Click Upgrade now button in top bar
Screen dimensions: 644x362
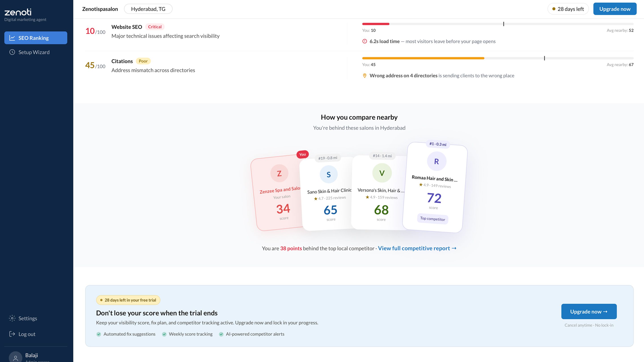click(615, 9)
